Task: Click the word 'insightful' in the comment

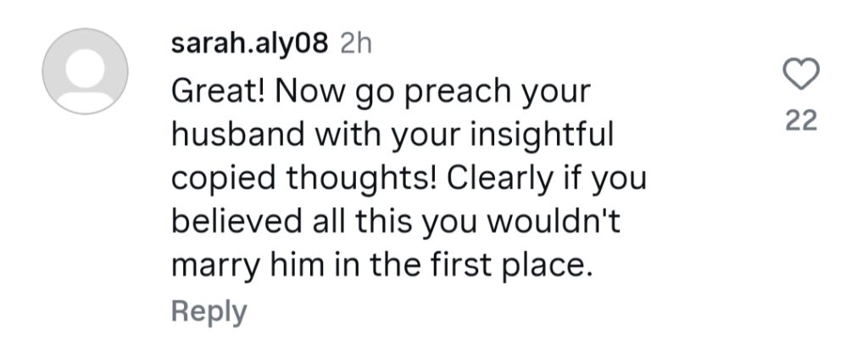Action: coord(542,135)
